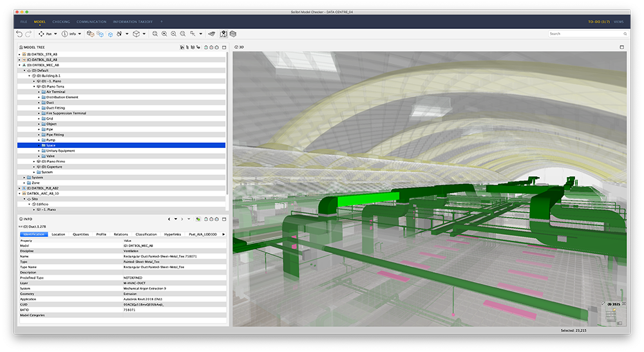Collapse the DATBOL_MEC_AB model node
644x352 pixels.
click(x=19, y=65)
